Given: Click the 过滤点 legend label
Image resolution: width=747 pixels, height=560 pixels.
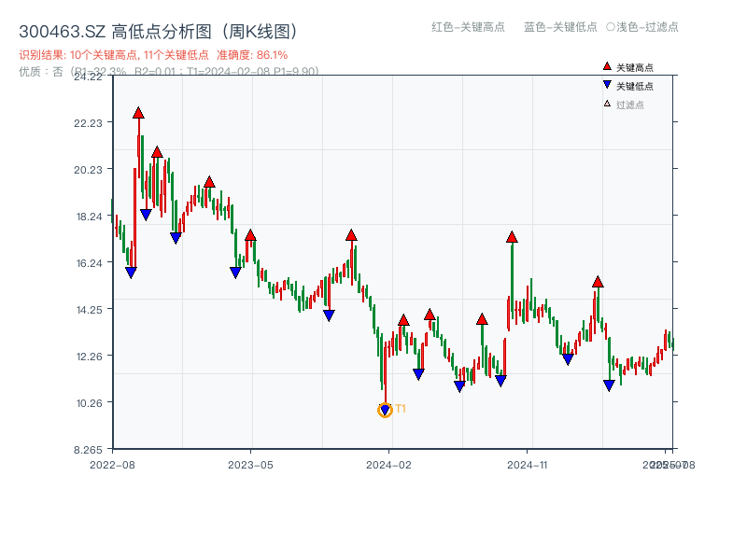Looking at the screenshot, I should click(x=630, y=105).
